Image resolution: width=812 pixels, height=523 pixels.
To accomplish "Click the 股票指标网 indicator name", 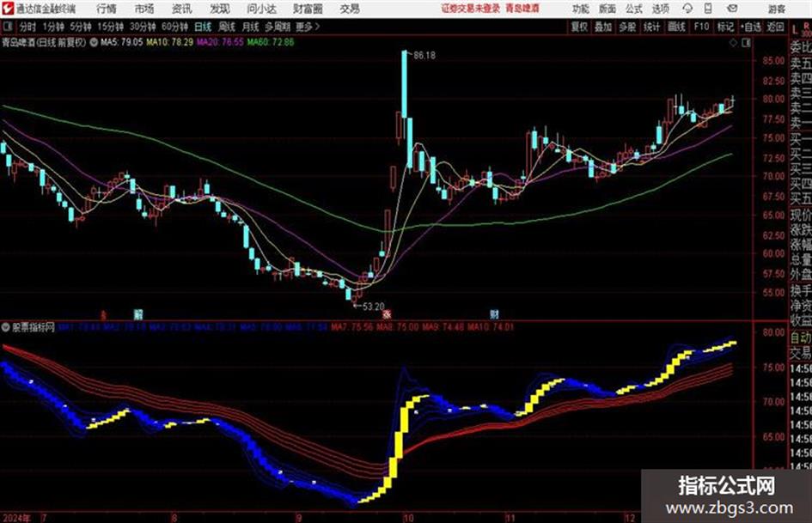I will (34, 327).
